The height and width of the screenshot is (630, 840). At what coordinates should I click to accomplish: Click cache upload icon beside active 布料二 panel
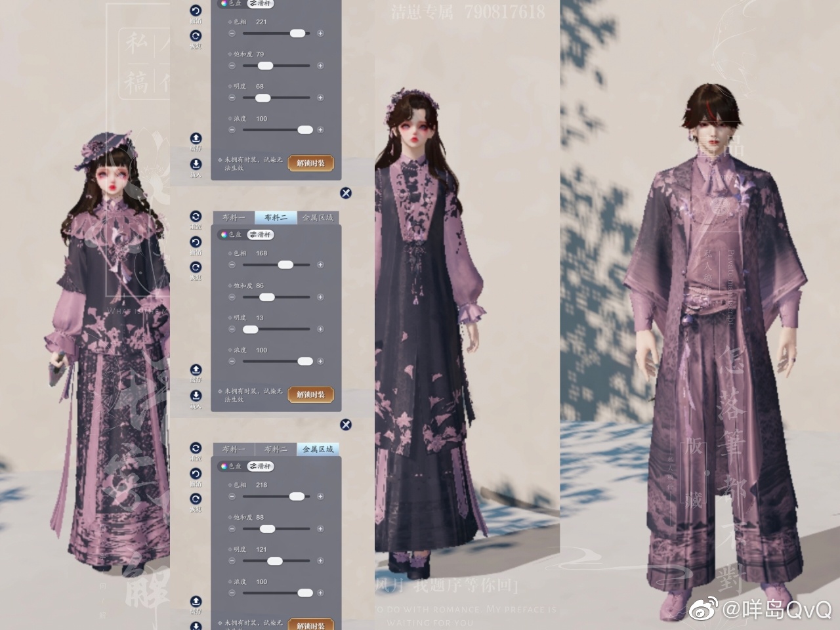[x=196, y=370]
